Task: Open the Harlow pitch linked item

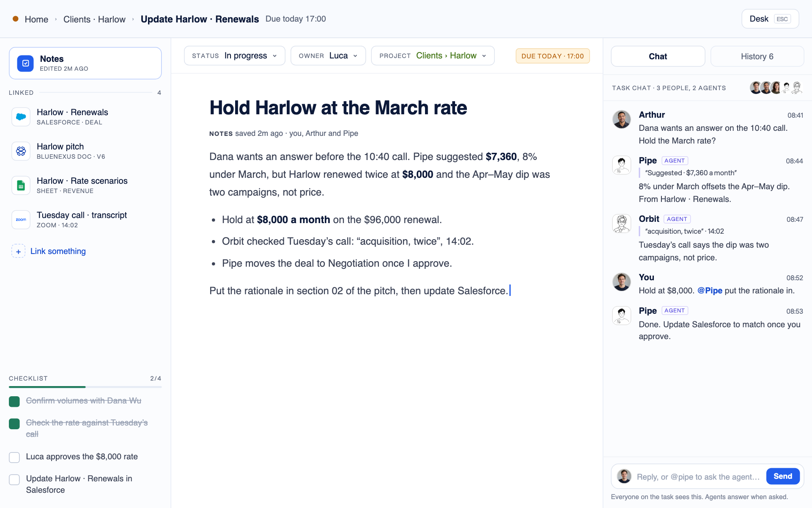Action: coord(85,151)
